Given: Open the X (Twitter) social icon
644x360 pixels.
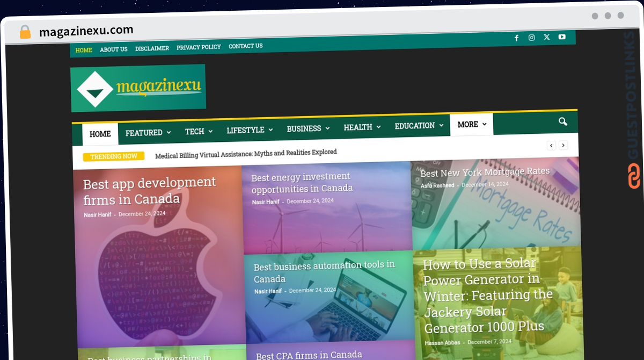Looking at the screenshot, I should (546, 37).
